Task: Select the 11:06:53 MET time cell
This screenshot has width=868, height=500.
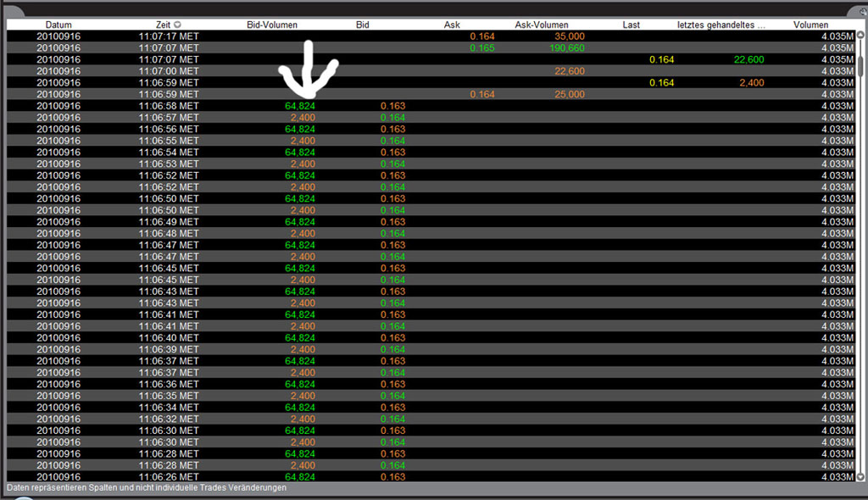Action: pyautogui.click(x=169, y=164)
